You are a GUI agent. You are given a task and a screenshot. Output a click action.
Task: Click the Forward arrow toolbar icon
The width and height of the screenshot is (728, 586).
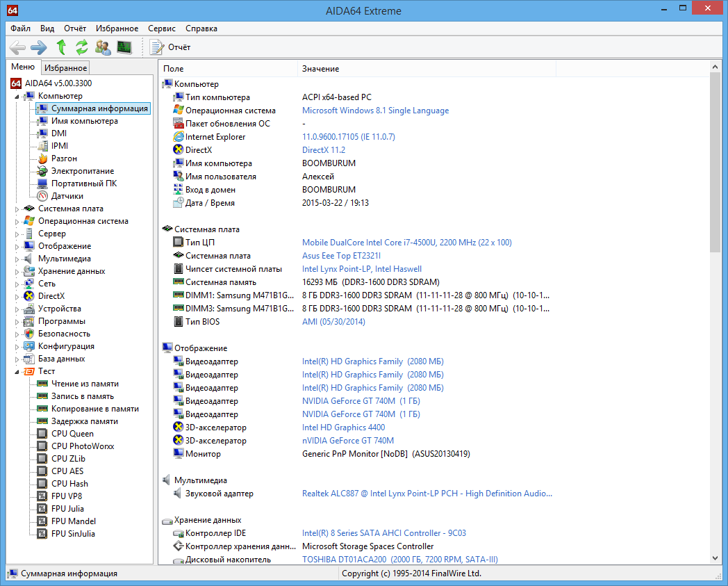38,47
